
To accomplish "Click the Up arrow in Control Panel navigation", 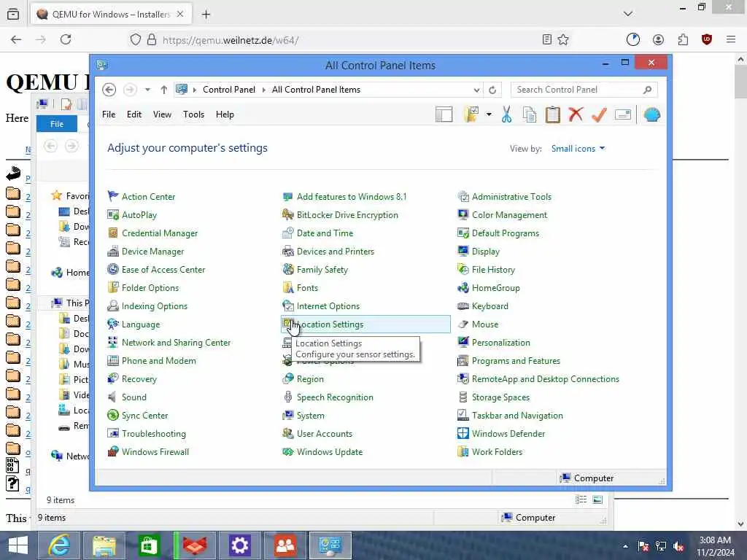I will tap(164, 90).
